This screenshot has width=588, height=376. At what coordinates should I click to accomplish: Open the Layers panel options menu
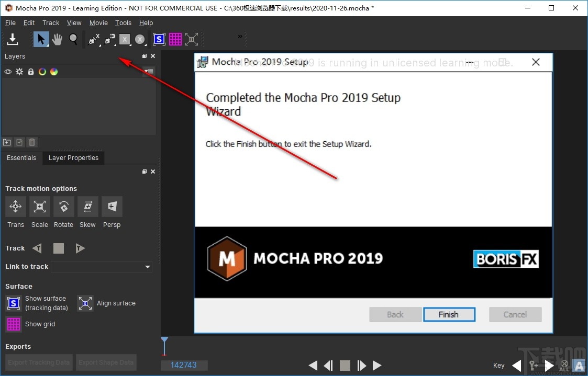click(149, 72)
